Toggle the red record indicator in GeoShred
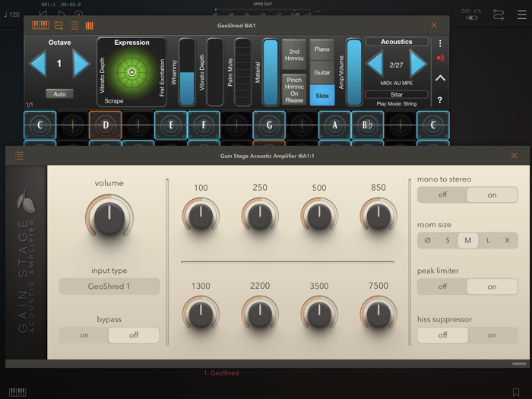This screenshot has width=532, height=399. [x=440, y=58]
